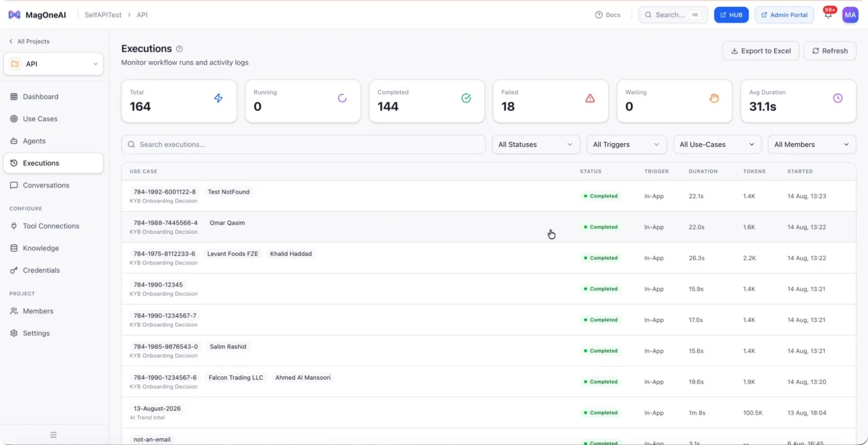This screenshot has height=445, width=868.
Task: Click SelfAPITest in the breadcrumb
Action: 103,15
